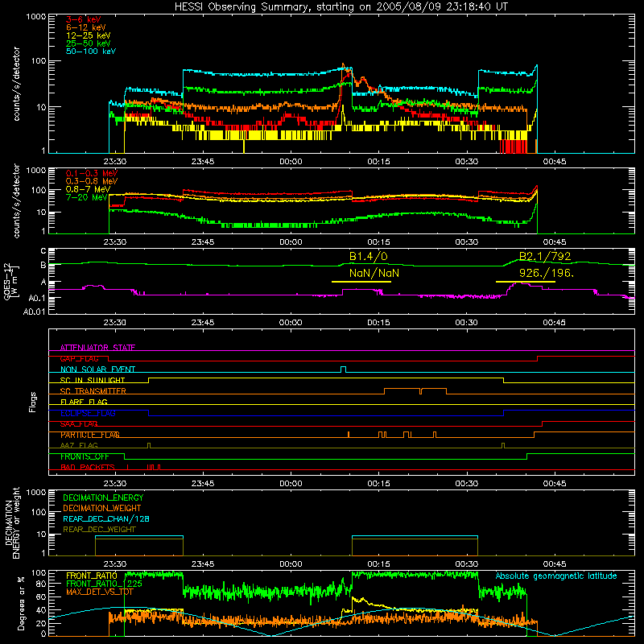This screenshot has height=644, width=644.
Task: Select the 6-12 keV legend label
Action: point(86,27)
